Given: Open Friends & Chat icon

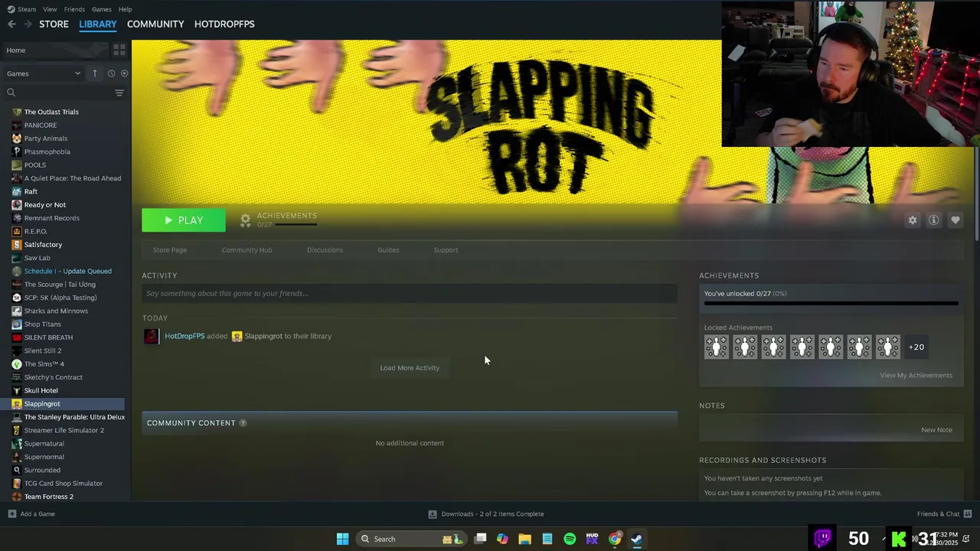Looking at the screenshot, I should [x=968, y=514].
